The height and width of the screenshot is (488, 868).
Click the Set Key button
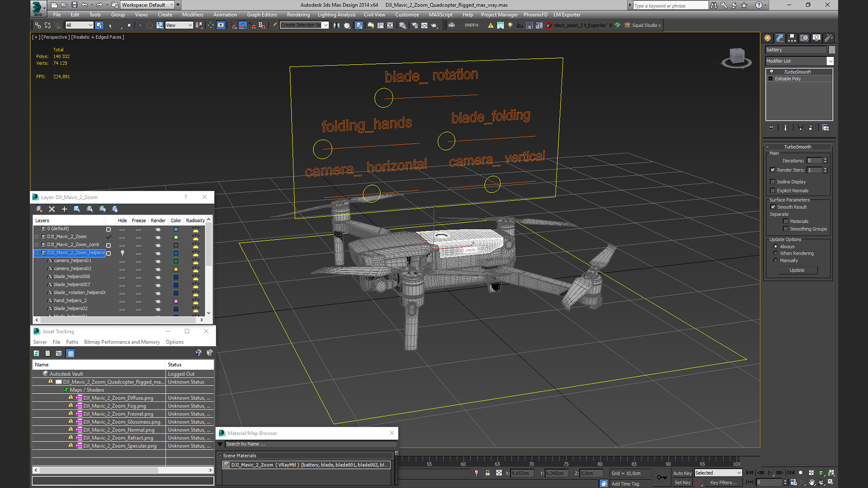(x=682, y=483)
